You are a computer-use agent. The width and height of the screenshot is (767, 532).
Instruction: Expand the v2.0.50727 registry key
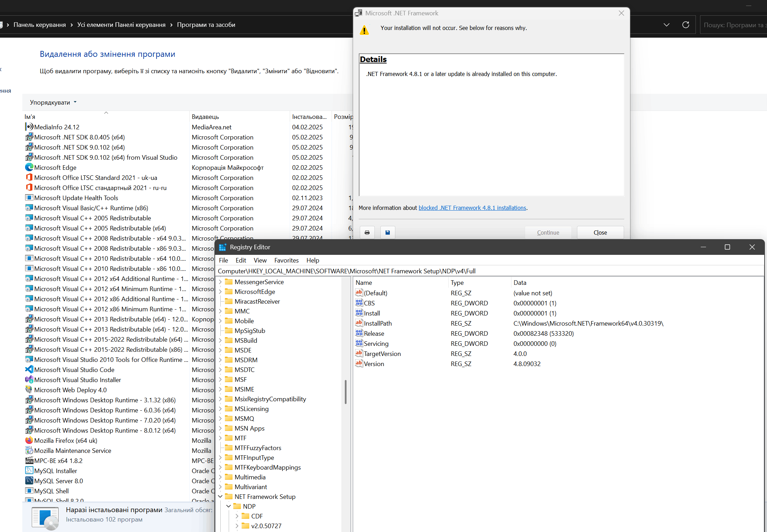(x=237, y=526)
